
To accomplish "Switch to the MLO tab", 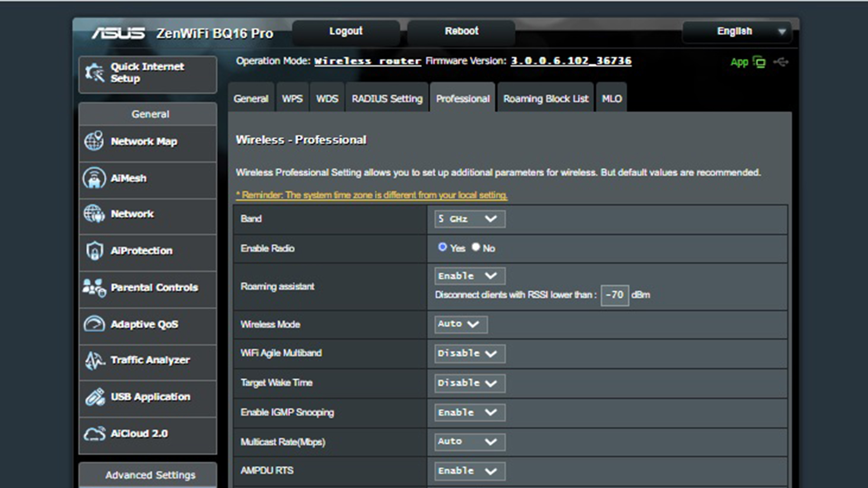I will point(612,98).
